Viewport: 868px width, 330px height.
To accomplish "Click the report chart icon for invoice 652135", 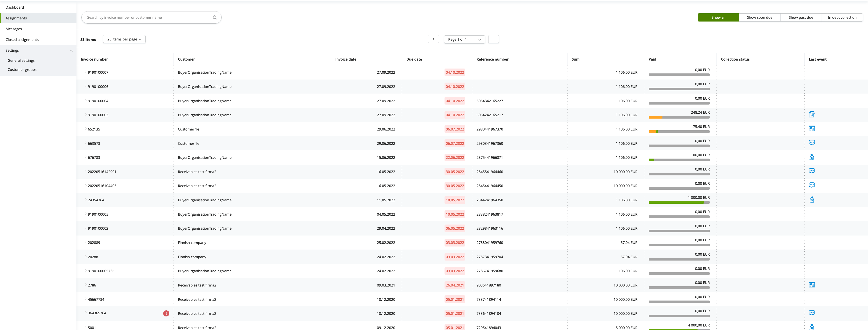I will (x=812, y=128).
